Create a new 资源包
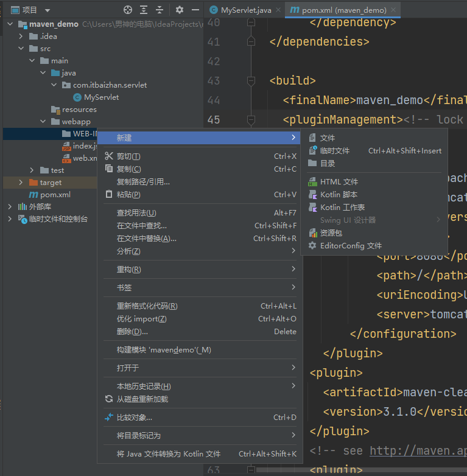This screenshot has height=476, width=467. pyautogui.click(x=374, y=233)
